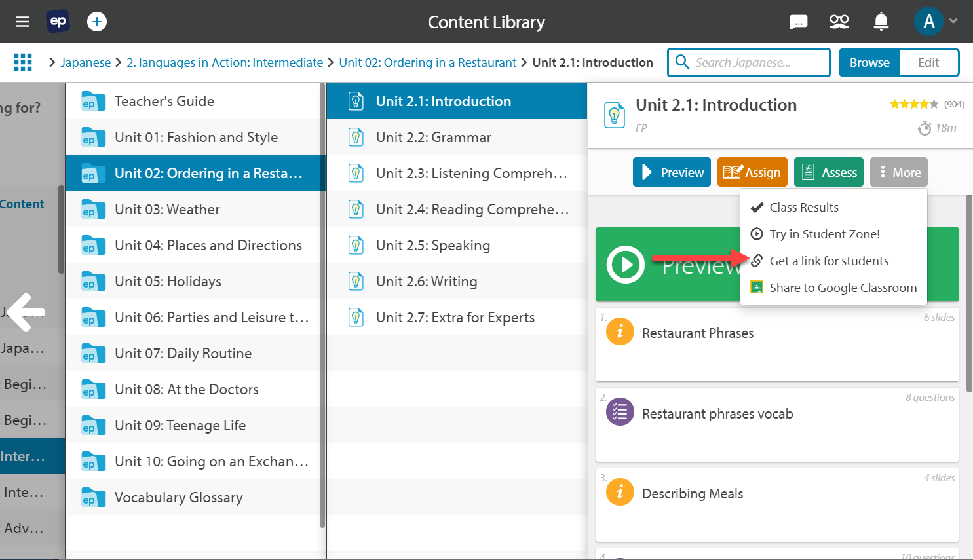Click the notifications bell
Viewport: 973px width, 560px height.
coord(881,21)
